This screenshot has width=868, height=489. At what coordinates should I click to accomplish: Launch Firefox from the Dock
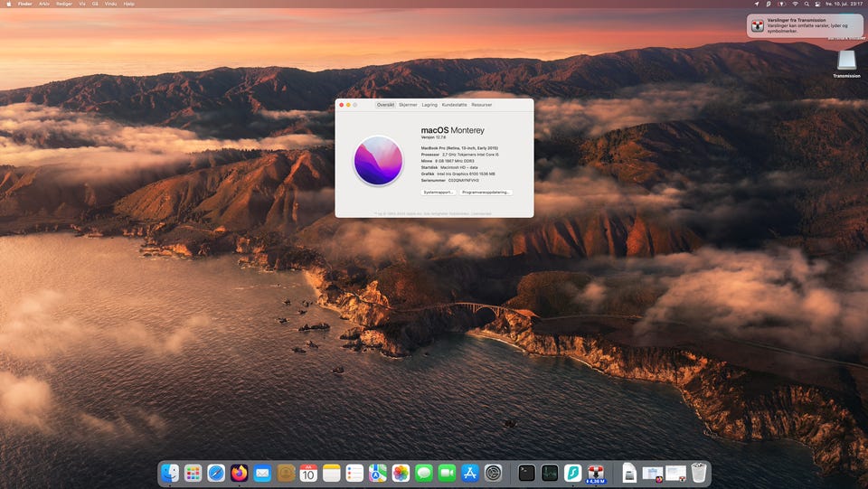[x=239, y=473]
